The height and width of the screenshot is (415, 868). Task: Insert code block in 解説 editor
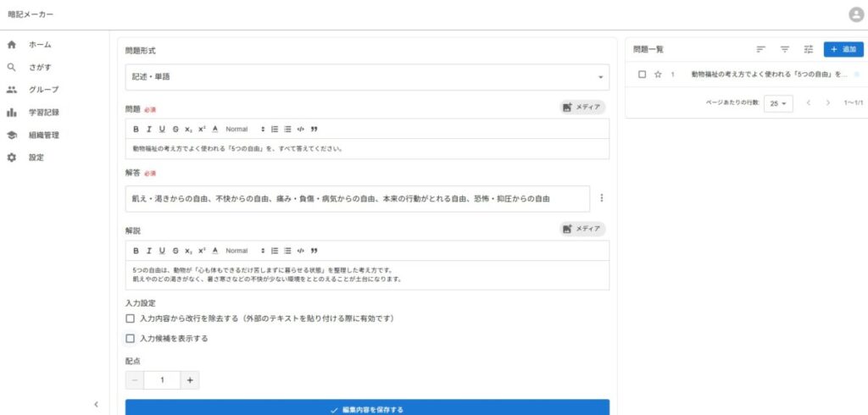point(301,251)
